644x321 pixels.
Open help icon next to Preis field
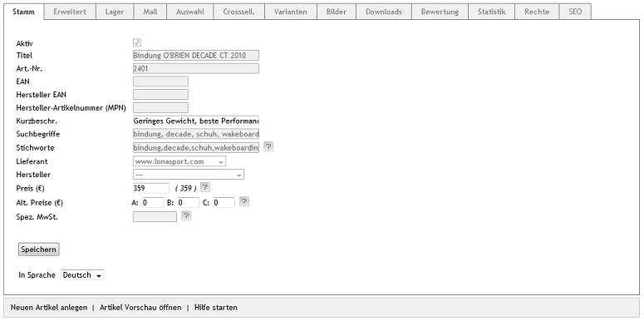tap(205, 187)
